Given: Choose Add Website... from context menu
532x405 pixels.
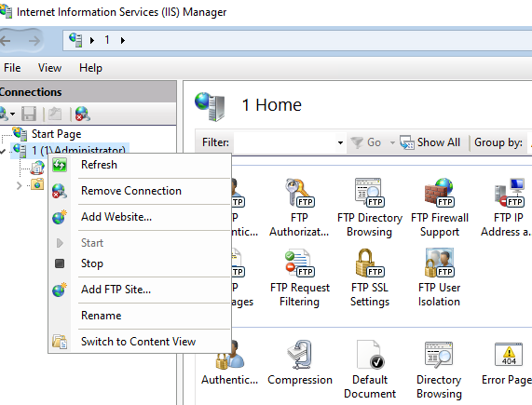Looking at the screenshot, I should click(140, 217).
